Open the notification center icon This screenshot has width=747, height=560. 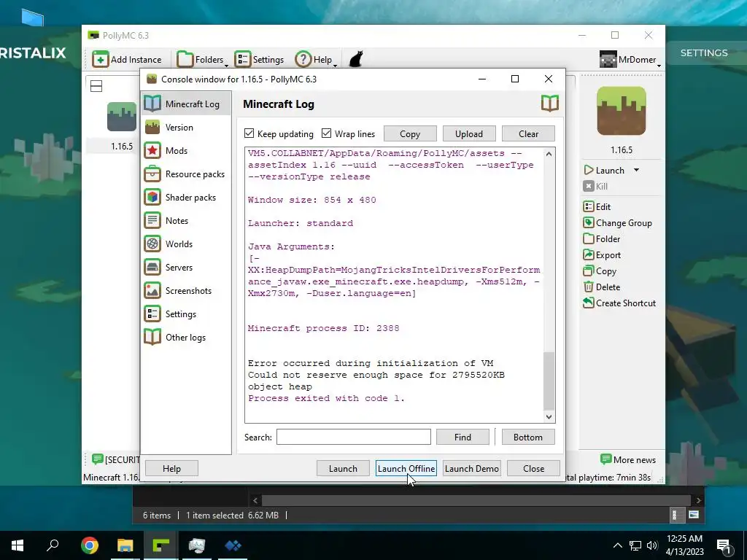click(724, 545)
